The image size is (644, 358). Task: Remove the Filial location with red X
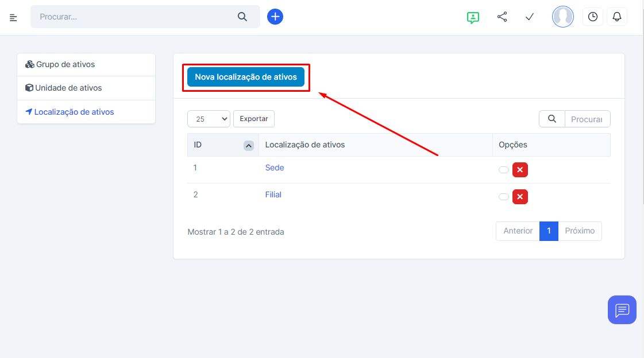(x=520, y=197)
